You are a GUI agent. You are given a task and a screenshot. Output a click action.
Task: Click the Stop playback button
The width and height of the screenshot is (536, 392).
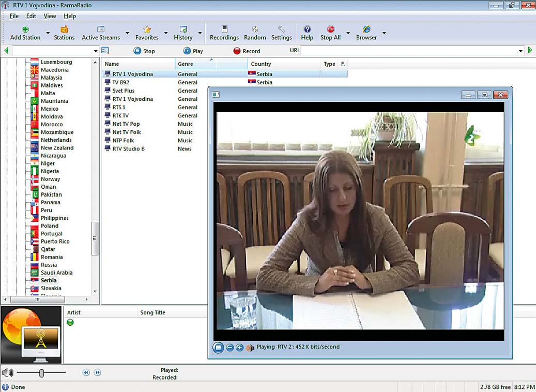click(144, 51)
